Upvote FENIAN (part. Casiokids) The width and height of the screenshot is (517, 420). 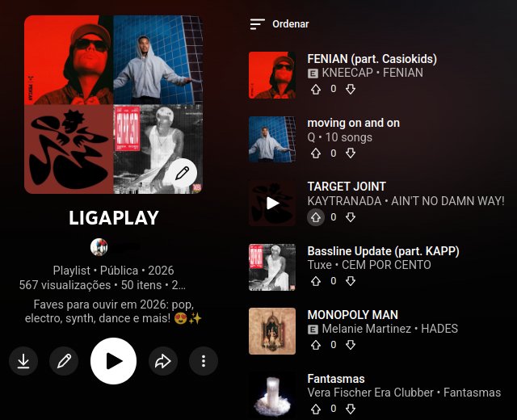coord(316,90)
